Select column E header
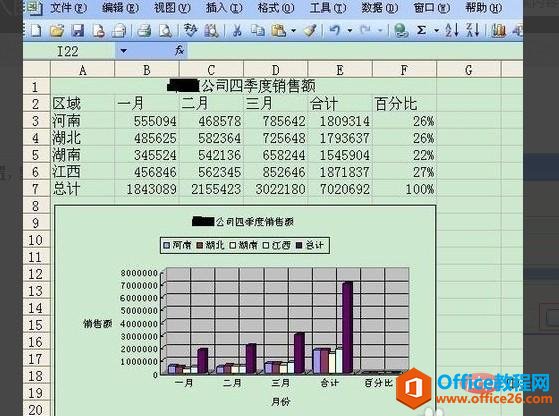Image resolution: width=559 pixels, height=416 pixels. 340,70
